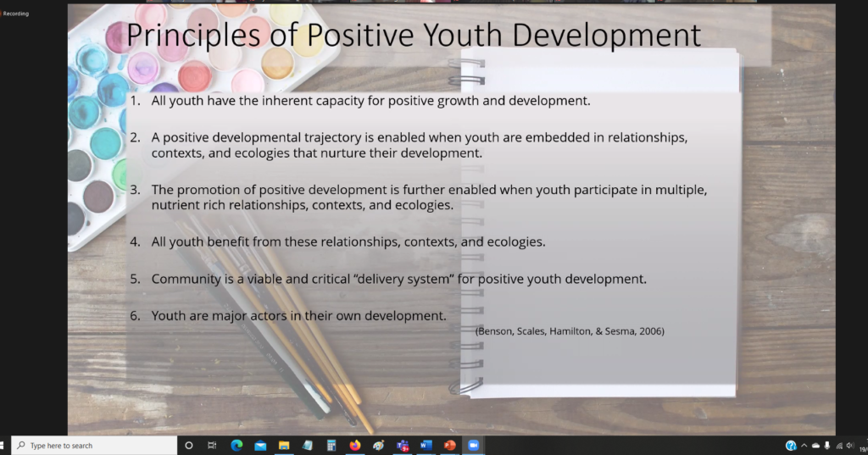Screen dimensions: 868x455
Task: Click the Recording indicator label
Action: pos(15,14)
